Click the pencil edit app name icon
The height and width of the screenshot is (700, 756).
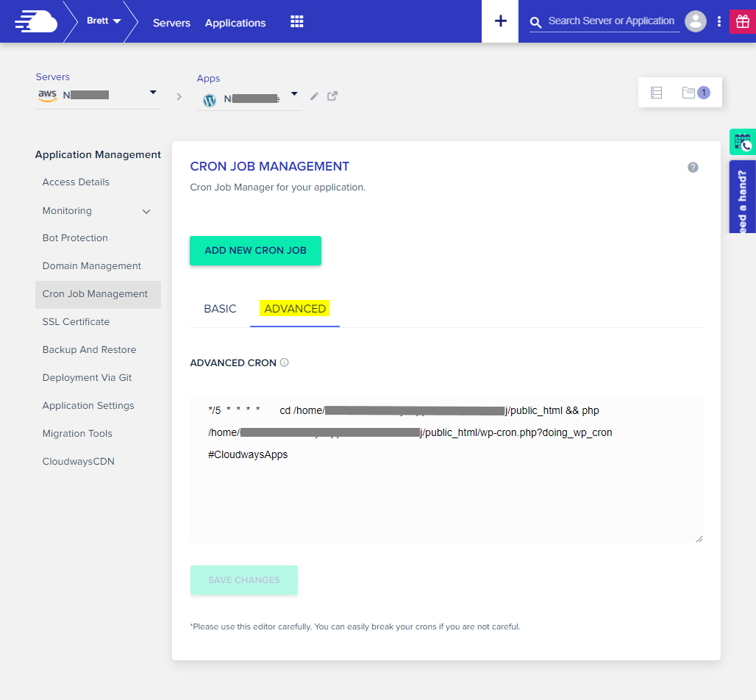click(x=314, y=96)
